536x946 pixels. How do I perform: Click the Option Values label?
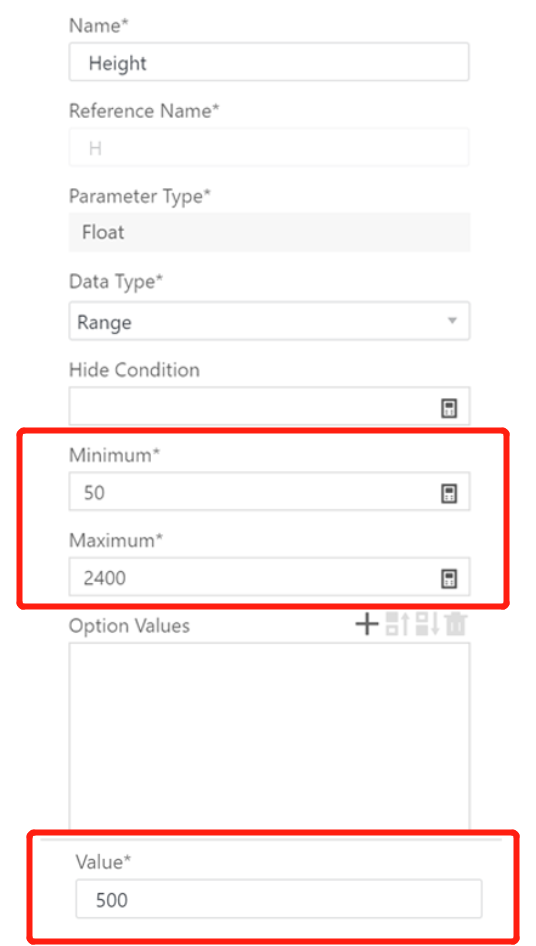129,626
